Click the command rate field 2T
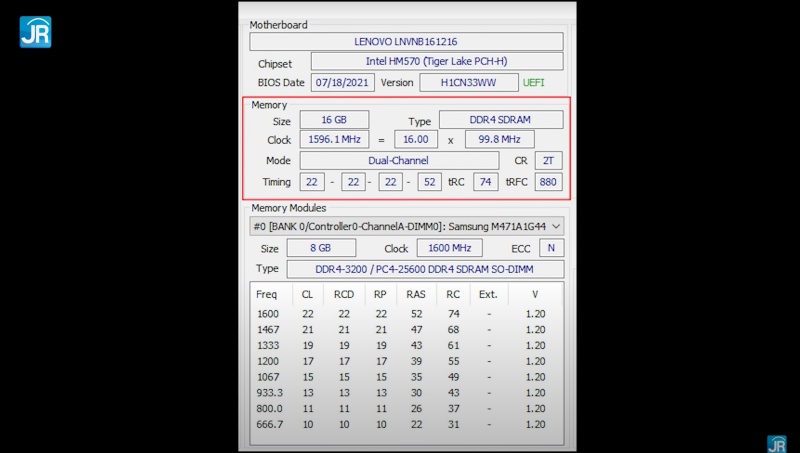Screen dimensions: 800x453 [548, 161]
